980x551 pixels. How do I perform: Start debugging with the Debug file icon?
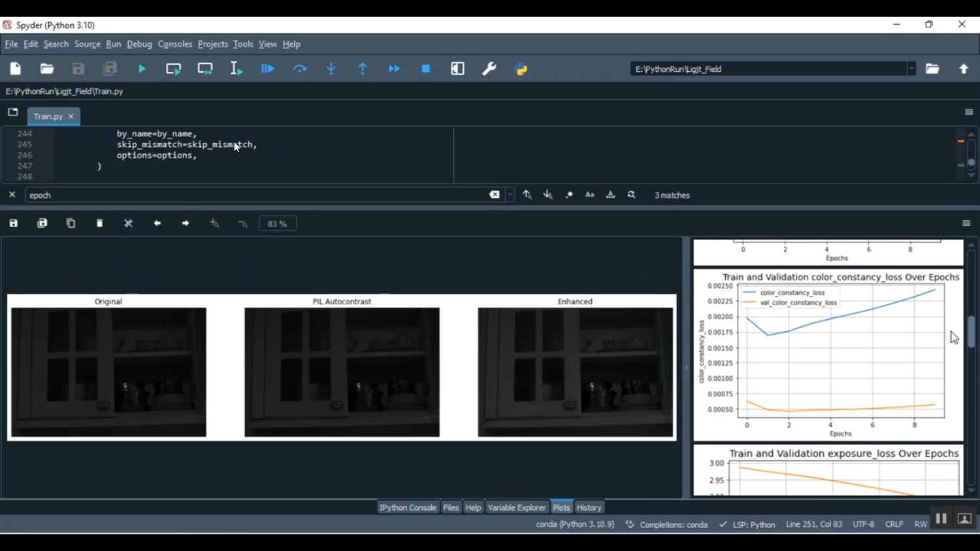click(268, 69)
